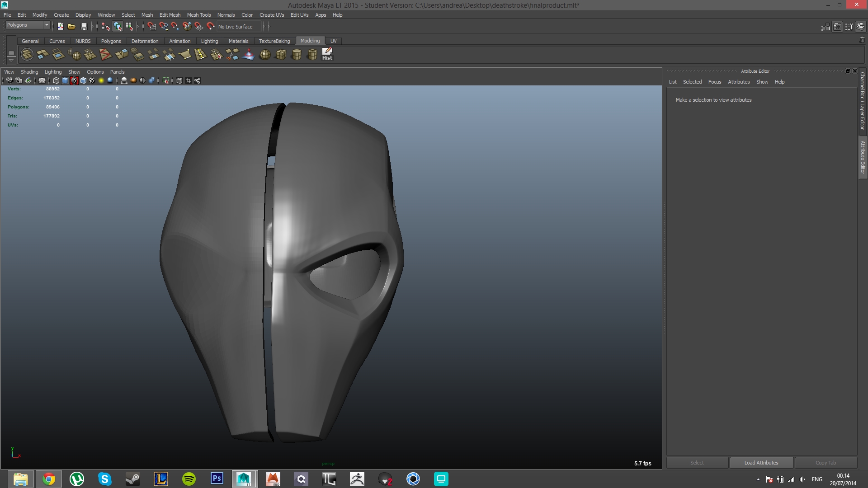The image size is (868, 488).
Task: Expand first collapsed section after No Live Surface field
Action: pyautogui.click(x=264, y=27)
